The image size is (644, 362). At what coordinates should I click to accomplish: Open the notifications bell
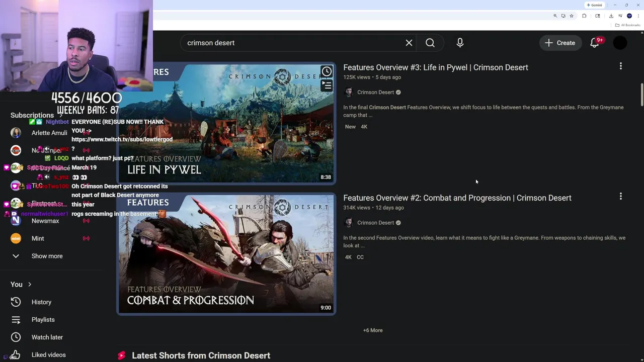click(x=595, y=43)
